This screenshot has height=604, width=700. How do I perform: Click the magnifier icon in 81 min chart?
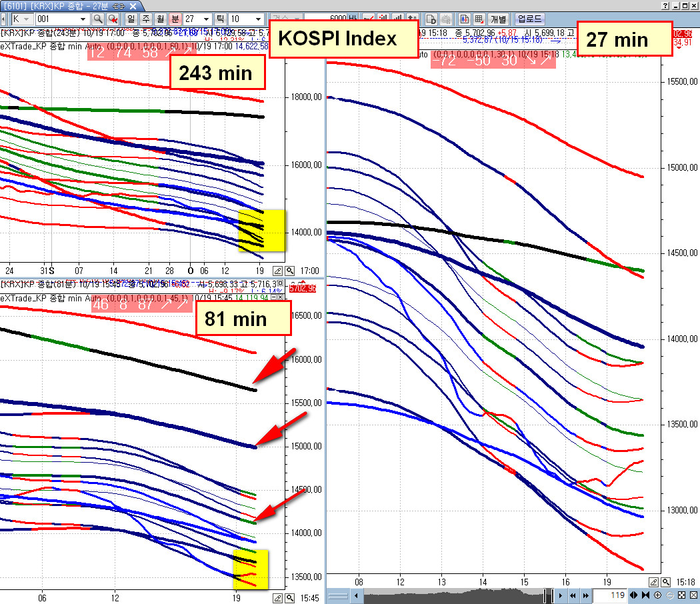point(290,598)
